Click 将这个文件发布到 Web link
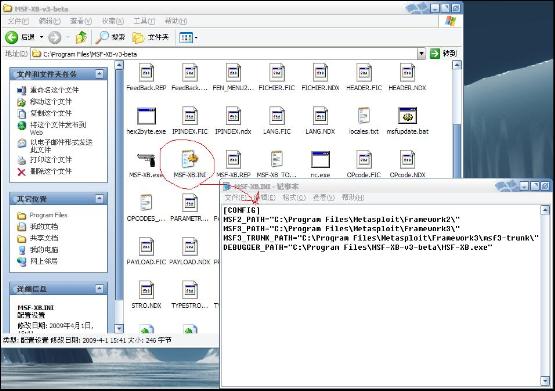The image size is (555, 391). point(58,128)
